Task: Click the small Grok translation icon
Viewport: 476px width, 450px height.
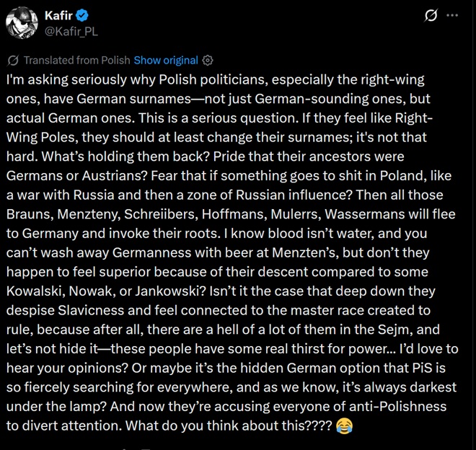Action: click(x=14, y=61)
